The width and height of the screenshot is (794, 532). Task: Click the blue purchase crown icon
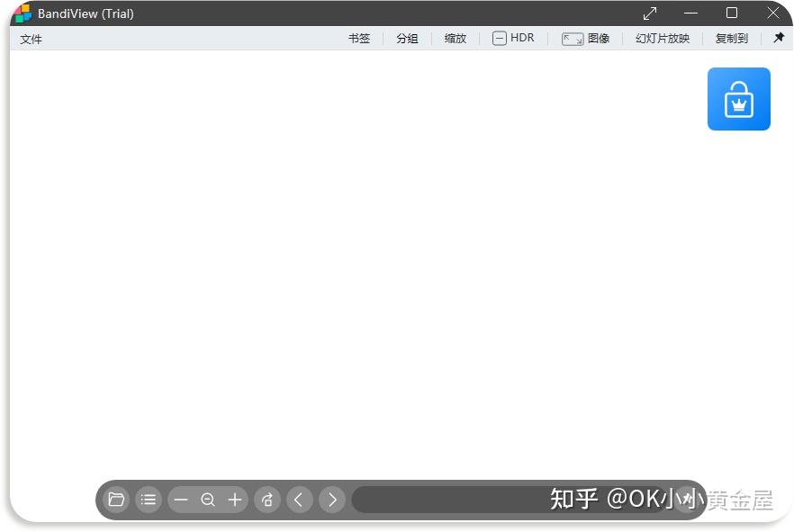coord(739,98)
